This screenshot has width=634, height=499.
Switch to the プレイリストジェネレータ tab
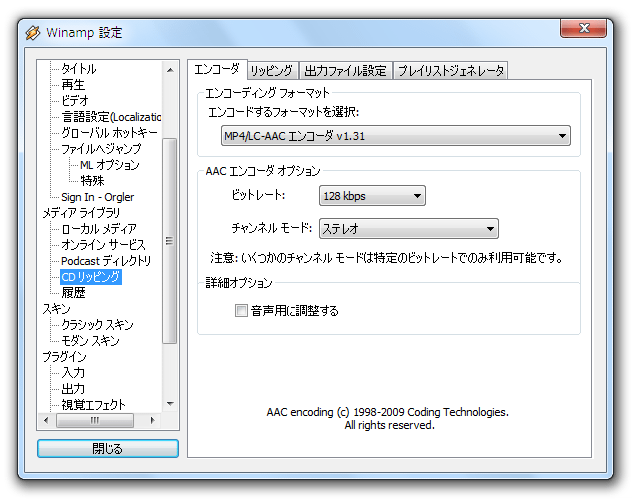(450, 71)
